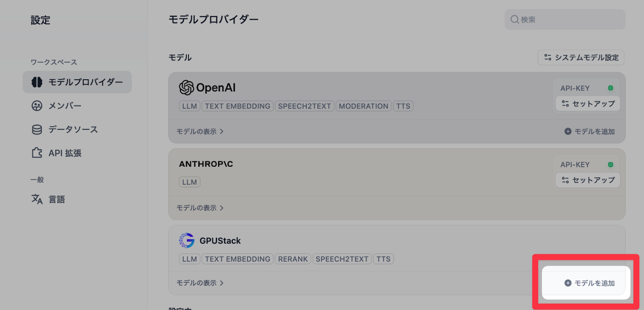Image resolution: width=644 pixels, height=310 pixels.
Task: Click the 言語 translate icon
Action: [x=37, y=199]
